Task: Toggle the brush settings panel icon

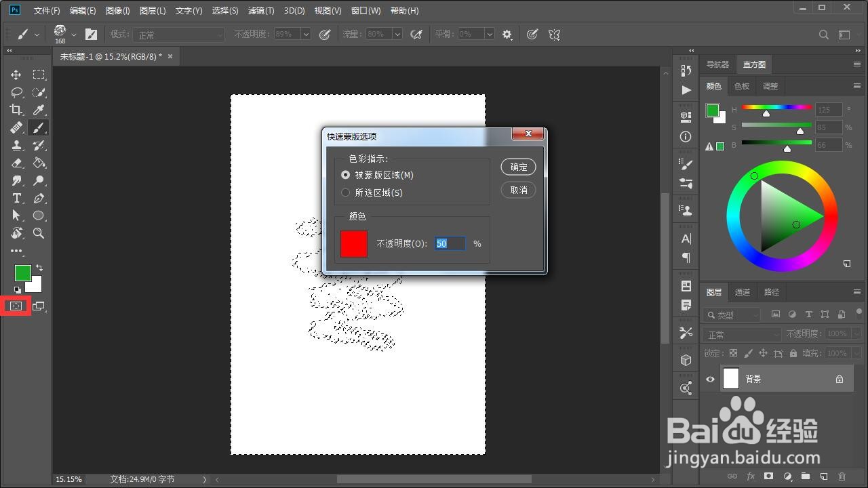Action: tap(91, 35)
